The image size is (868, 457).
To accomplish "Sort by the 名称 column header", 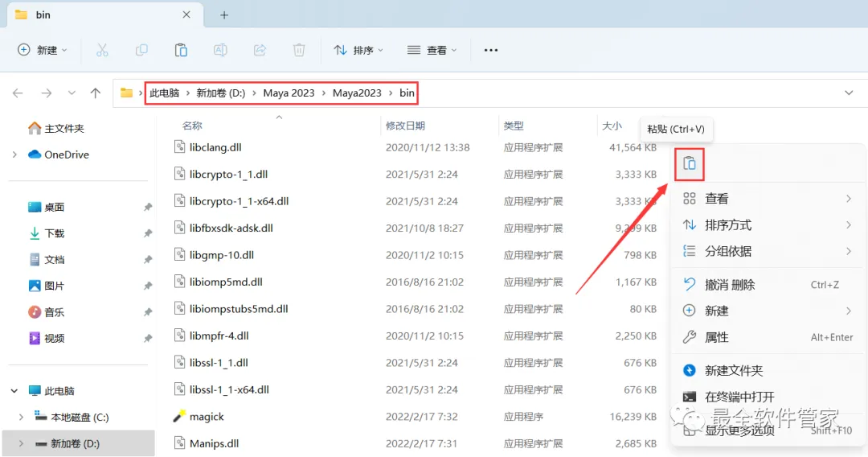I will (x=192, y=126).
